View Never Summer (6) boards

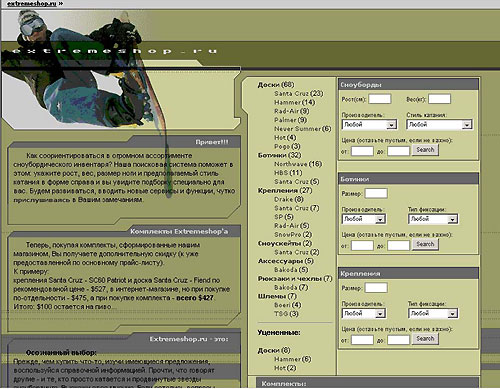pyautogui.click(x=303, y=129)
